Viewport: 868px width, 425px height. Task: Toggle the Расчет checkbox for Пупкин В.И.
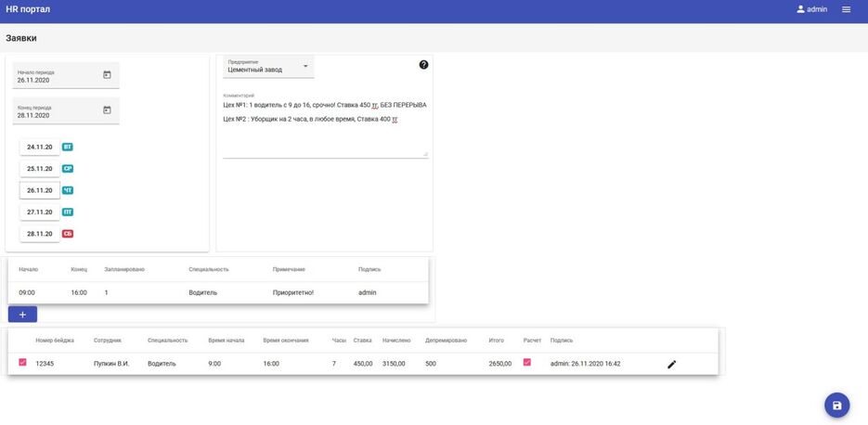click(x=527, y=363)
